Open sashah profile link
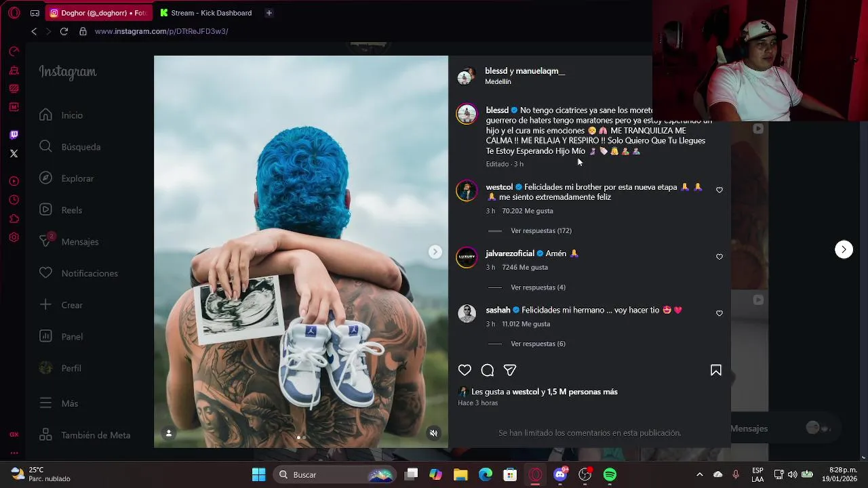The image size is (868, 488). click(498, 310)
